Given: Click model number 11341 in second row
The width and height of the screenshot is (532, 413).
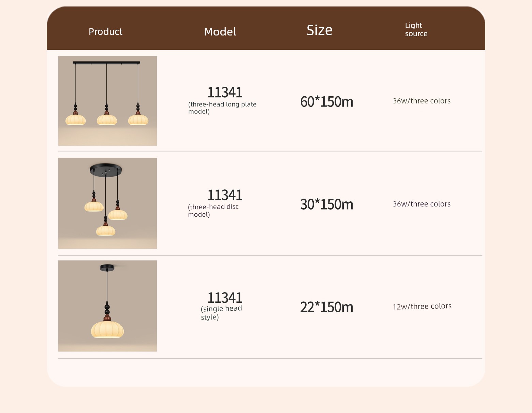Looking at the screenshot, I should tap(225, 195).
